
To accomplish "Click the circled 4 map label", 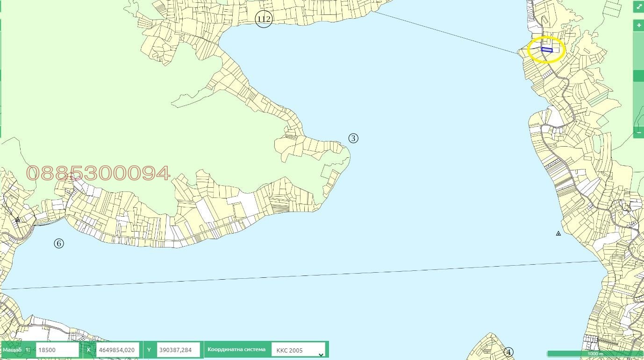I will 509,352.
